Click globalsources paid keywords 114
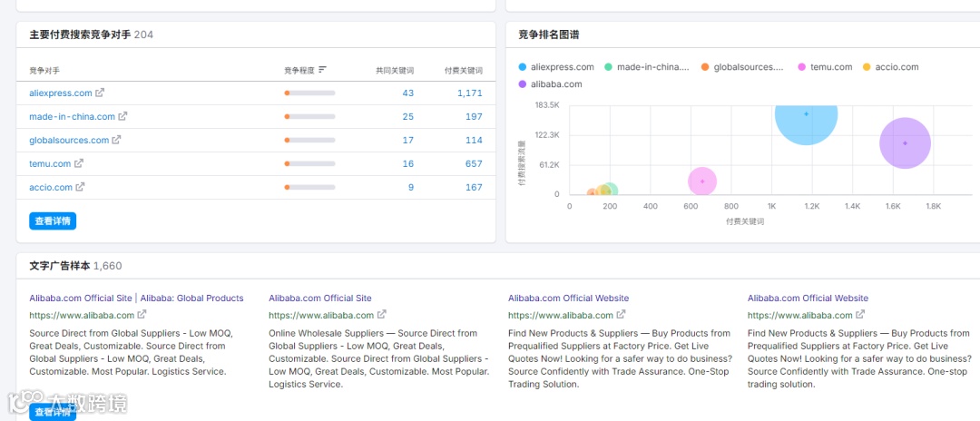Screen dimensions: 980x421 tap(475, 140)
